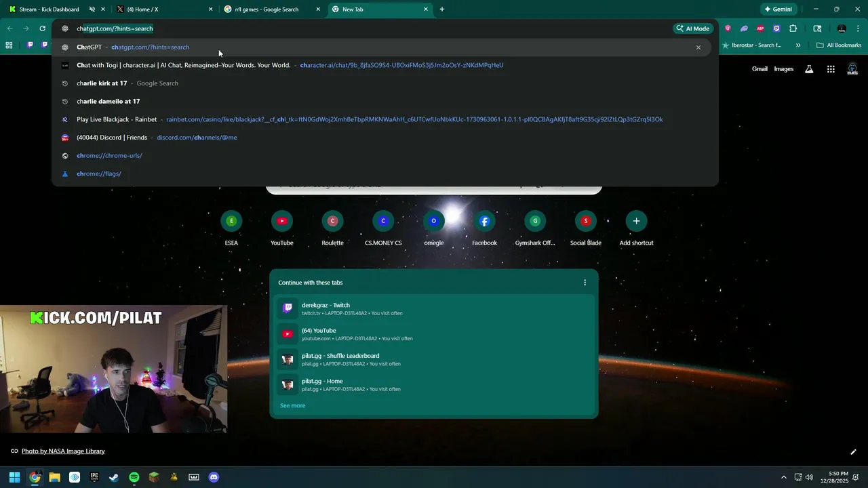This screenshot has height=488, width=868.
Task: Open the pilat.gg - Home entry
Action: coord(434,384)
